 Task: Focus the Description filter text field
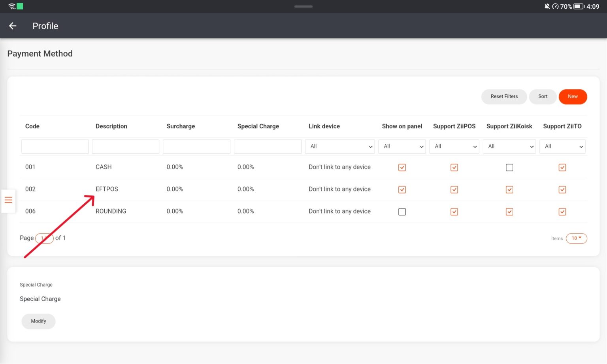pyautogui.click(x=126, y=146)
